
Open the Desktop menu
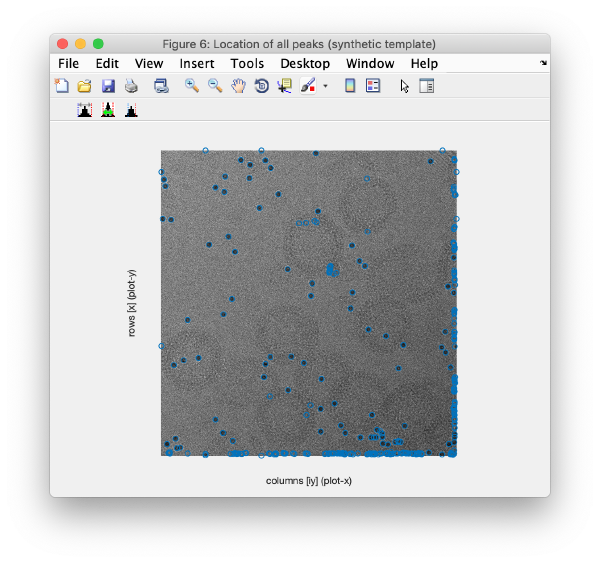pos(305,63)
